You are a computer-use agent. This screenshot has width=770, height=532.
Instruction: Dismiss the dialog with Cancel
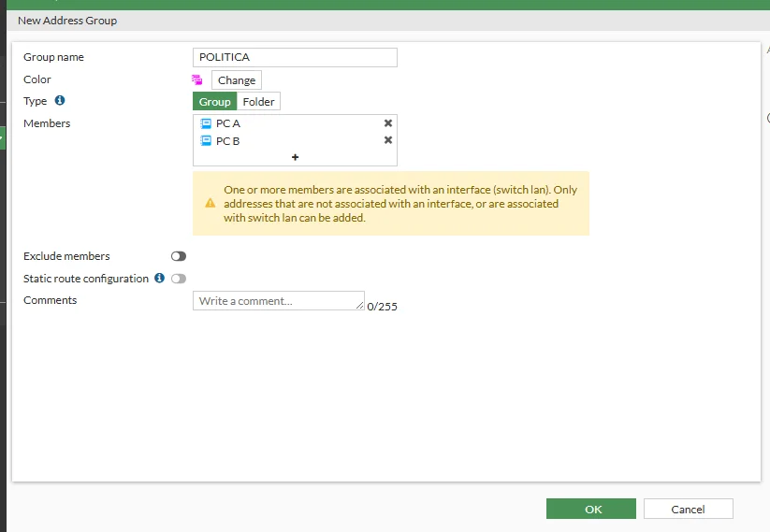pyautogui.click(x=688, y=509)
